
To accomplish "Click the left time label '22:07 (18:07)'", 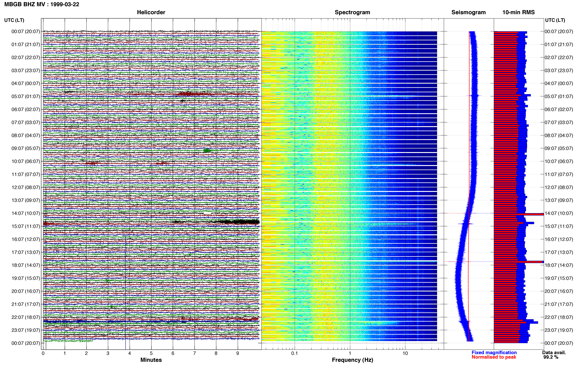I will 26,317.
